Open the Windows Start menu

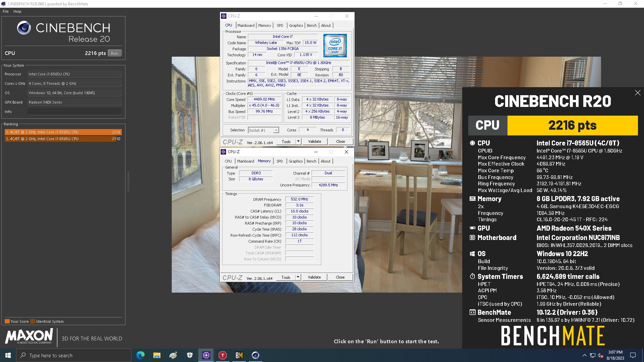[x=8, y=355]
